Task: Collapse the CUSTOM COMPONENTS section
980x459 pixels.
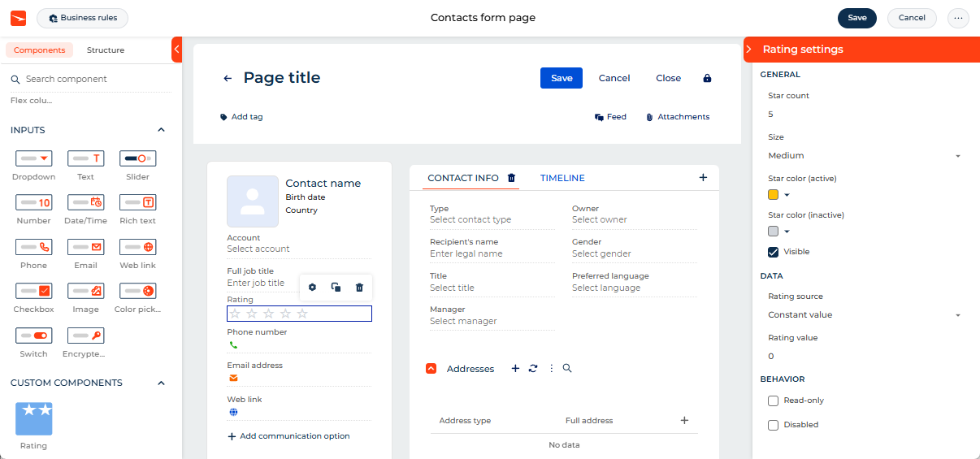Action: tap(161, 383)
